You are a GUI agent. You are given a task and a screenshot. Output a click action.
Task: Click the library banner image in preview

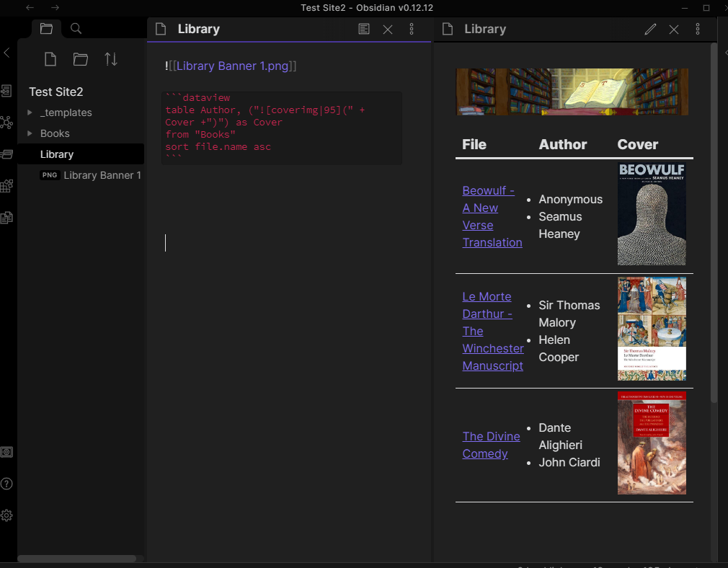(x=572, y=92)
